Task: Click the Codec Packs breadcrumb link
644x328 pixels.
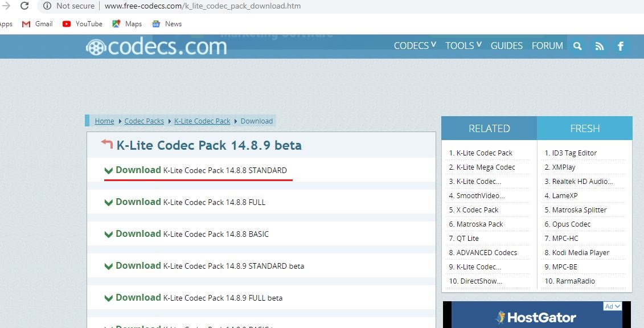Action: [144, 121]
